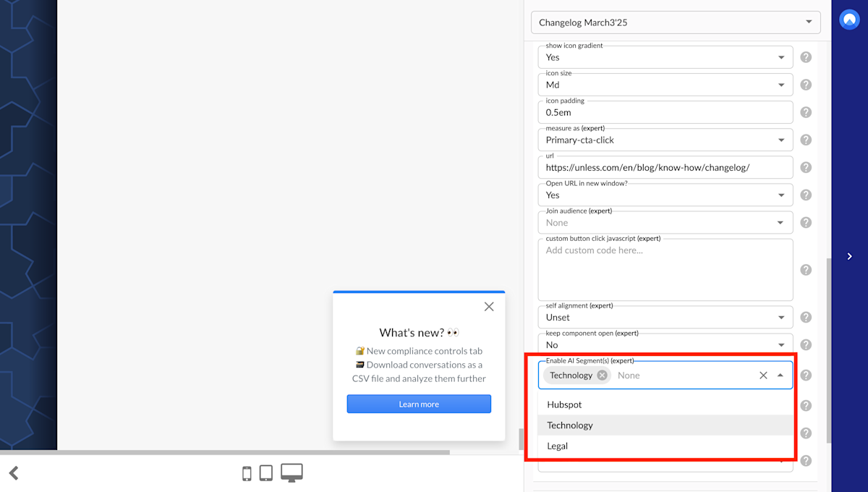Expand the right edge sidebar chevron

(x=849, y=256)
